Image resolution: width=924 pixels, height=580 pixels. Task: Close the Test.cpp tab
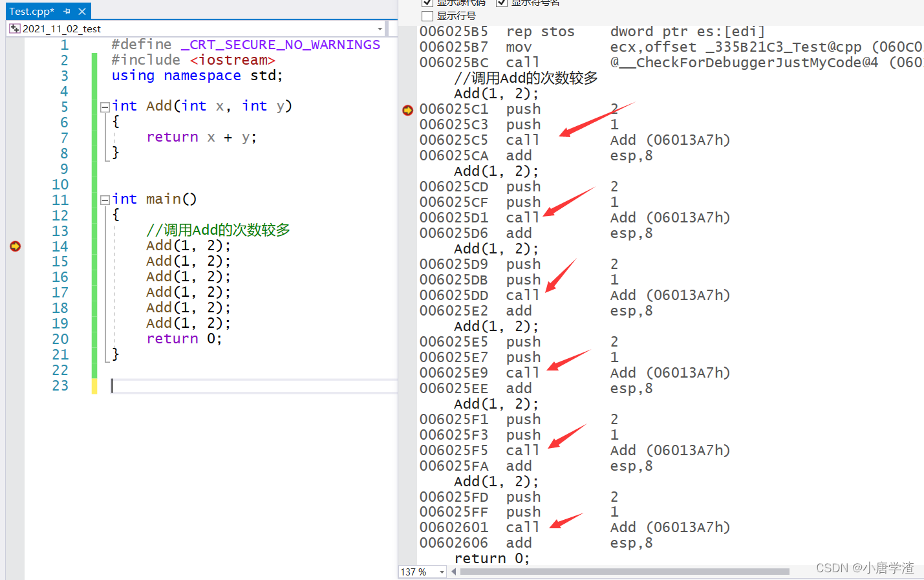(82, 12)
